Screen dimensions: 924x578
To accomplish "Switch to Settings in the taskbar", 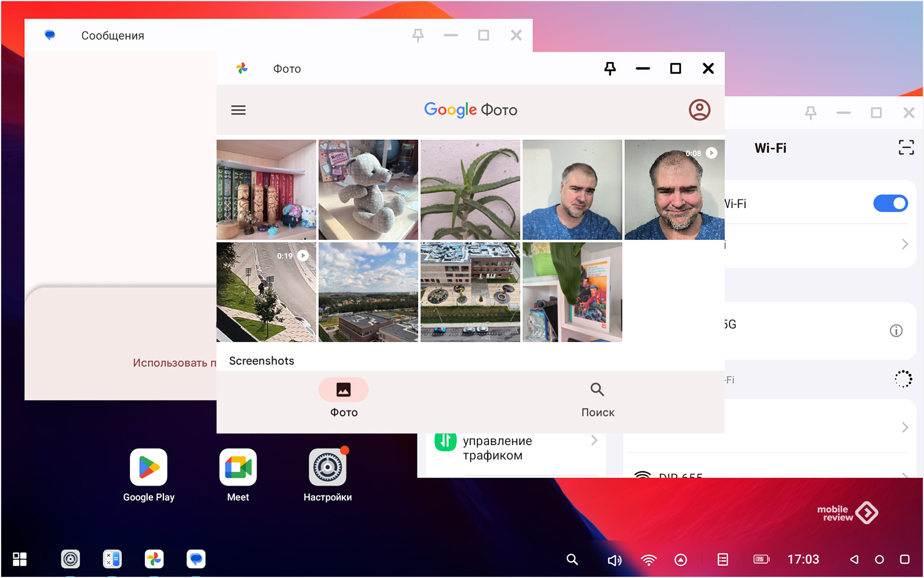I will coord(70,559).
